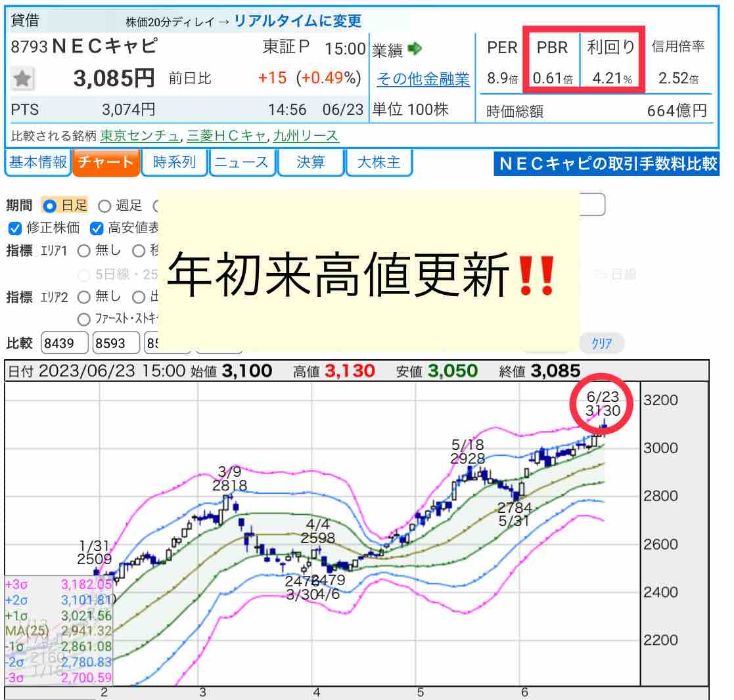Click the 3/9 2818 high label on chart
734x700 pixels.
click(229, 479)
